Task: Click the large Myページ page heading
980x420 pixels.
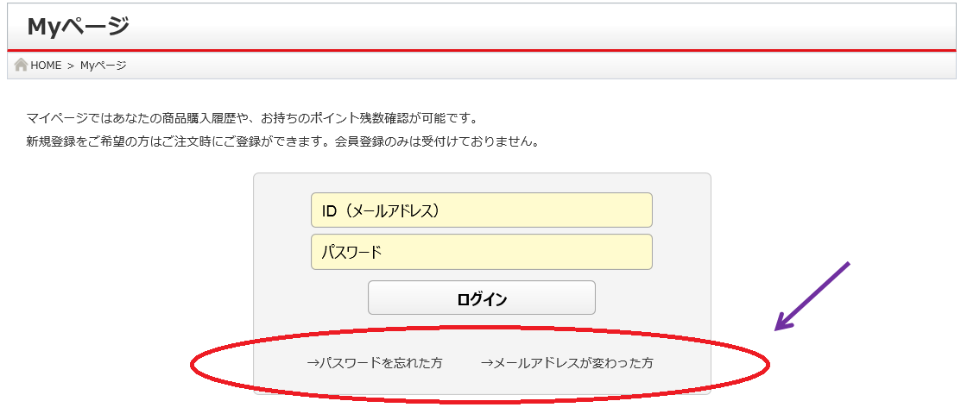Action: click(x=78, y=27)
